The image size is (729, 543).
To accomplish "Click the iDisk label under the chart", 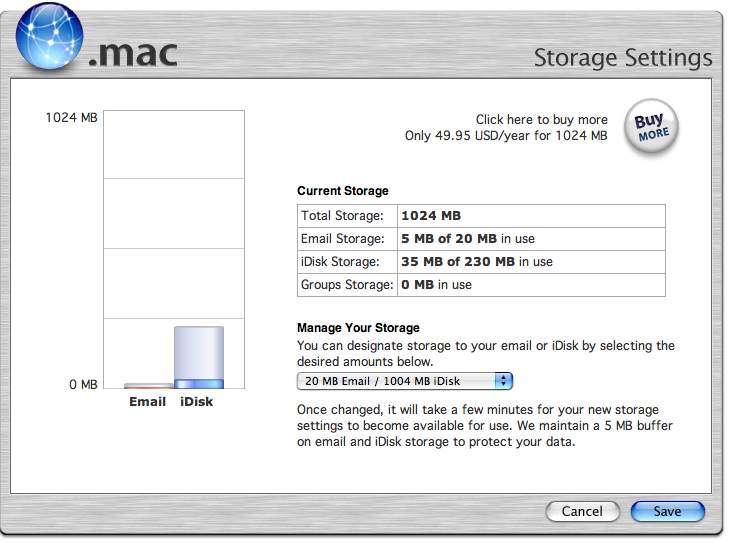I will [x=197, y=402].
